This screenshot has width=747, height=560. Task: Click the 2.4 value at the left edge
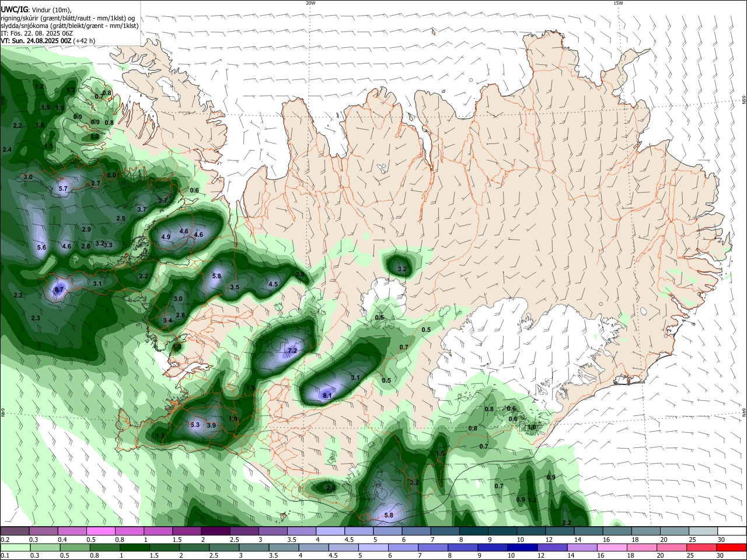(7, 150)
